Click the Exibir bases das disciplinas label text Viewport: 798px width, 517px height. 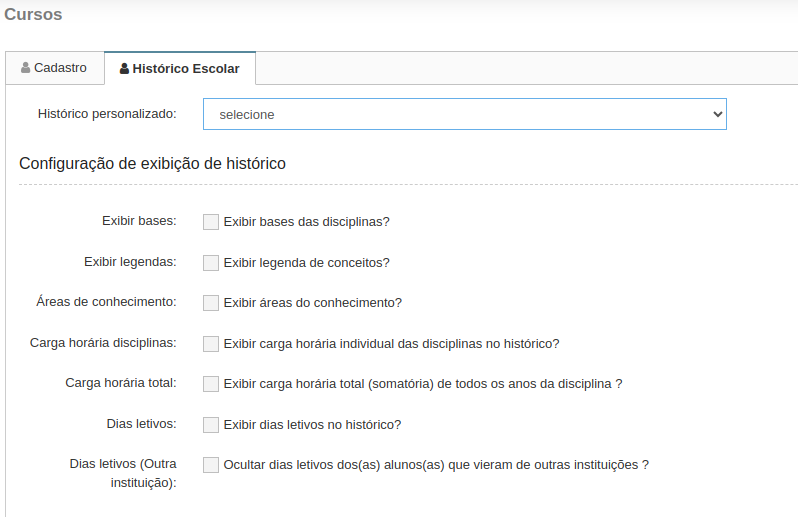306,222
